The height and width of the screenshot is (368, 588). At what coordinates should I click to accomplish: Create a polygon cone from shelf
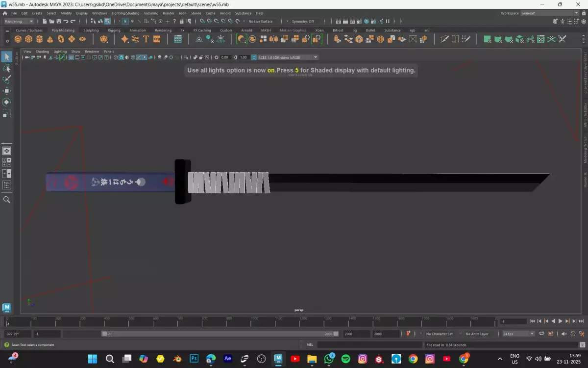50,39
